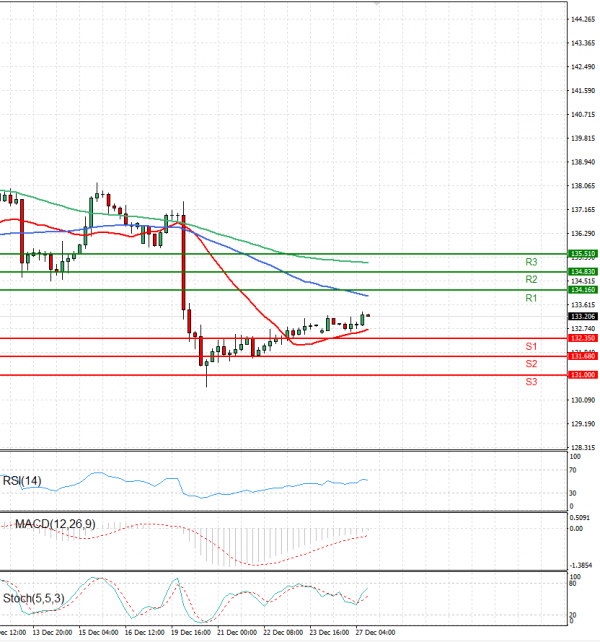Click the 138.065 price axis value
Image resolution: width=600 pixels, height=642 pixels.
click(x=583, y=186)
